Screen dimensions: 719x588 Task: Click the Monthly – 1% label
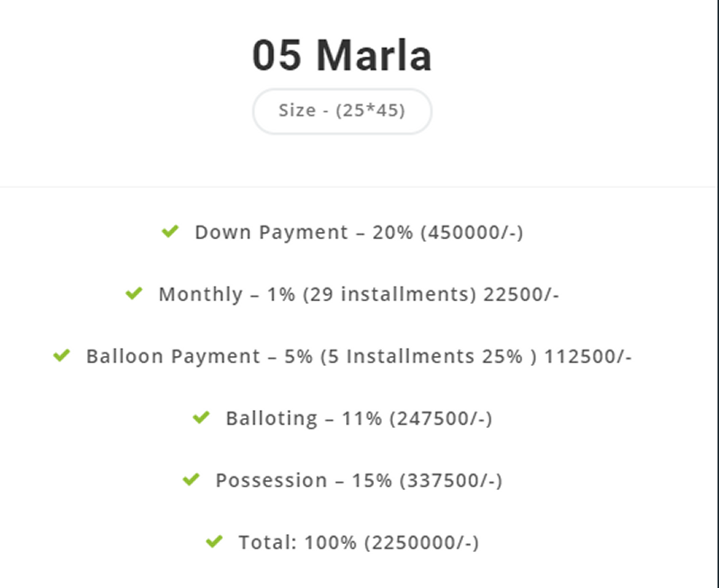pos(226,295)
